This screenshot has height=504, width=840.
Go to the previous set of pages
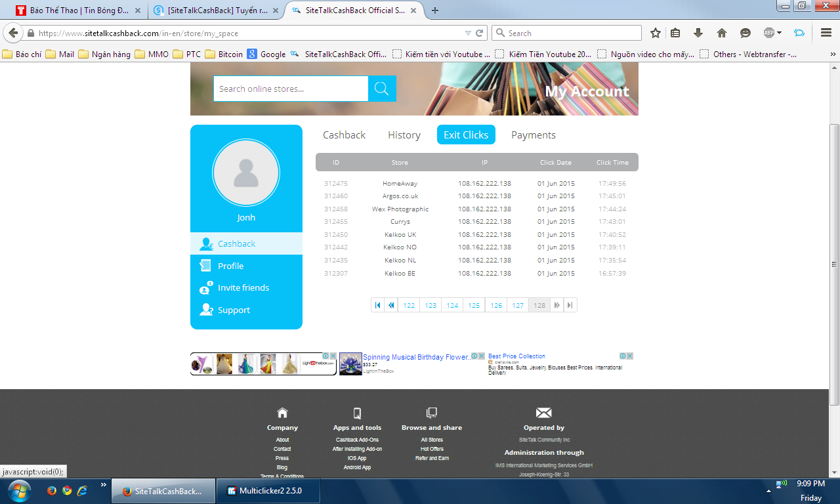pyautogui.click(x=391, y=305)
